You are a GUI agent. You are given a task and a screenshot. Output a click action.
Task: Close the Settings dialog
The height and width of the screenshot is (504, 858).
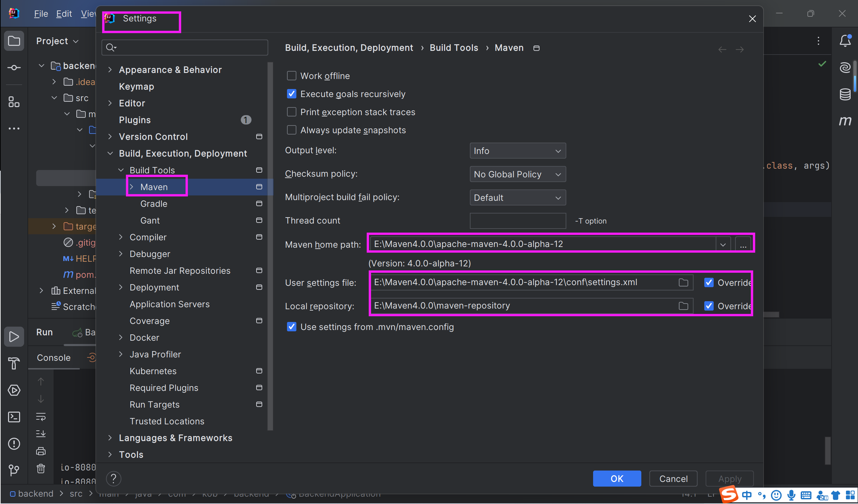[753, 19]
